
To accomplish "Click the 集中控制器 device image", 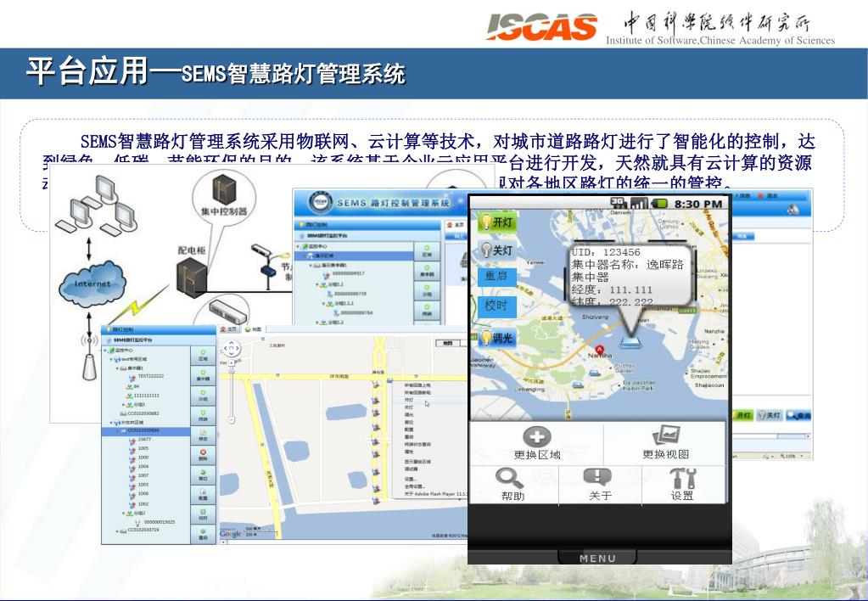I will coord(224,189).
